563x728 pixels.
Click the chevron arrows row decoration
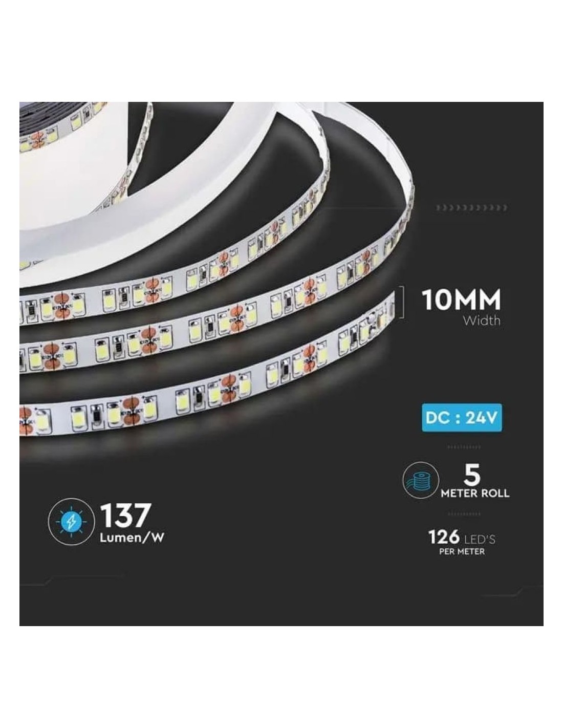(x=471, y=208)
